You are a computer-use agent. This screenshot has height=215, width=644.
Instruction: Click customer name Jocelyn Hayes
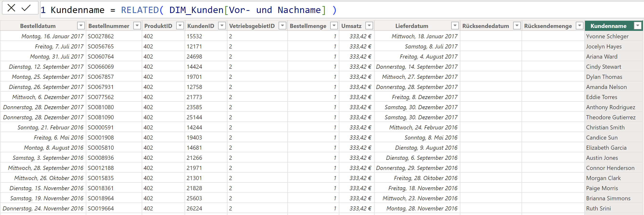604,47
